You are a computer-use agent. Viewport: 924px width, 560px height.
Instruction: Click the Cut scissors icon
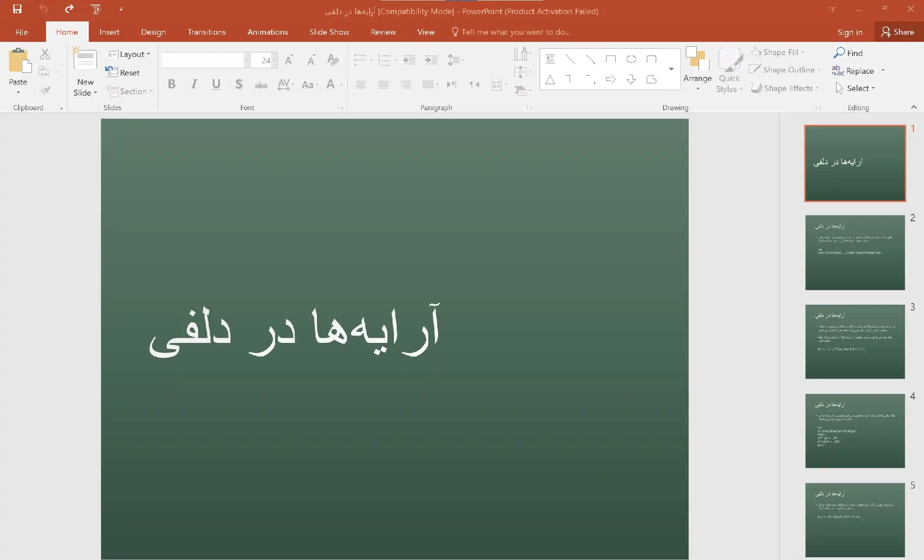[45, 54]
